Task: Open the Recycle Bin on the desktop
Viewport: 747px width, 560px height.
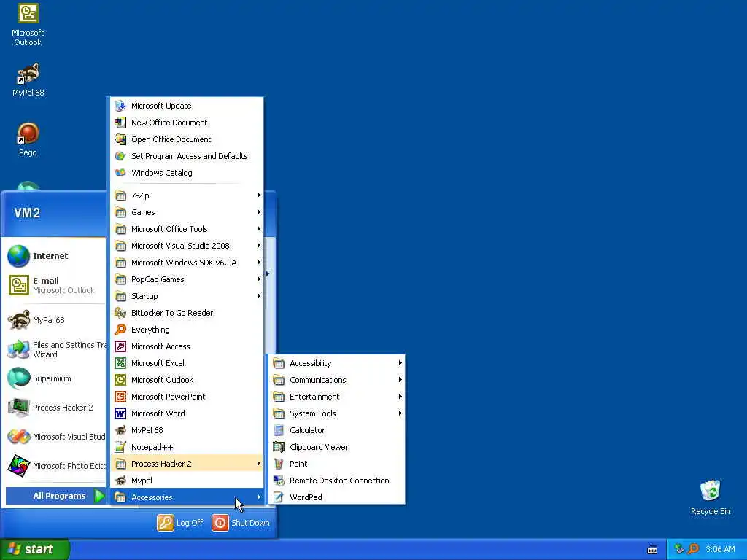Action: pos(711,497)
